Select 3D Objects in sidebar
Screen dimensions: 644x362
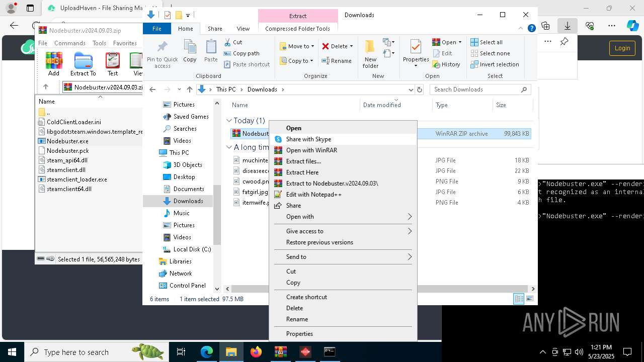tap(183, 165)
